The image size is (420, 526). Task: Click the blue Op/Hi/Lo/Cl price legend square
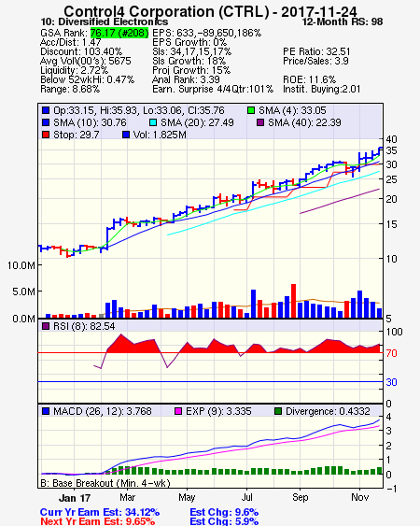[46, 110]
